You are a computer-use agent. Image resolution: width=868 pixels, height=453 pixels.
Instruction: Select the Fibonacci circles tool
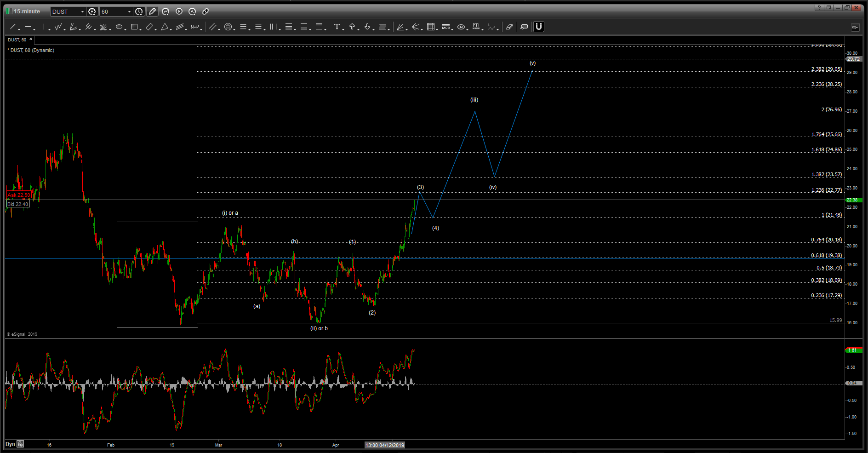228,27
